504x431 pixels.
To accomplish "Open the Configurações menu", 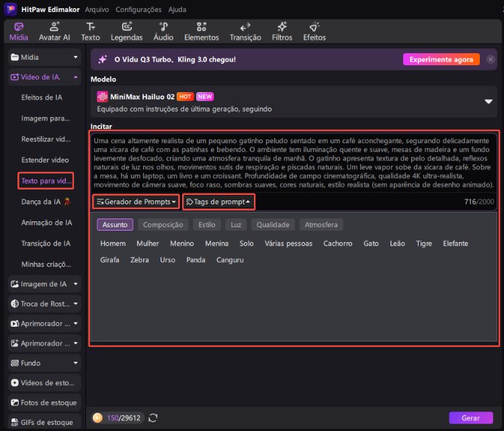I will pyautogui.click(x=138, y=9).
